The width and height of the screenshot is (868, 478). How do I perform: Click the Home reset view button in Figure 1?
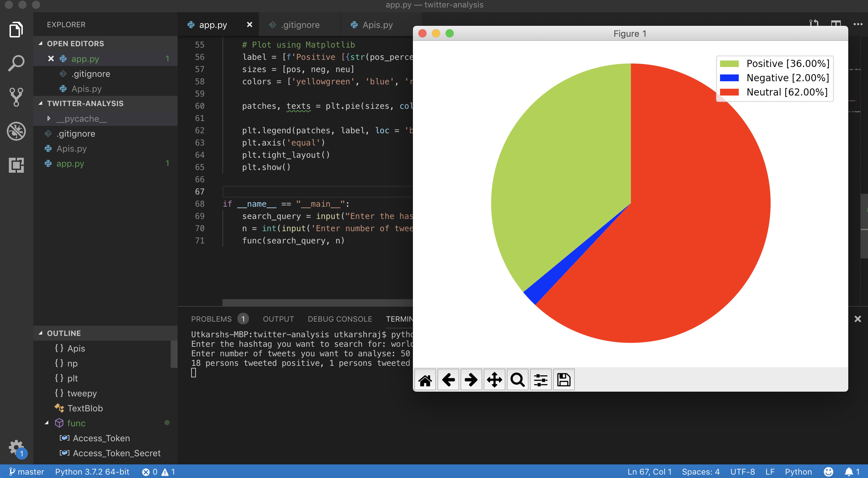tap(425, 380)
